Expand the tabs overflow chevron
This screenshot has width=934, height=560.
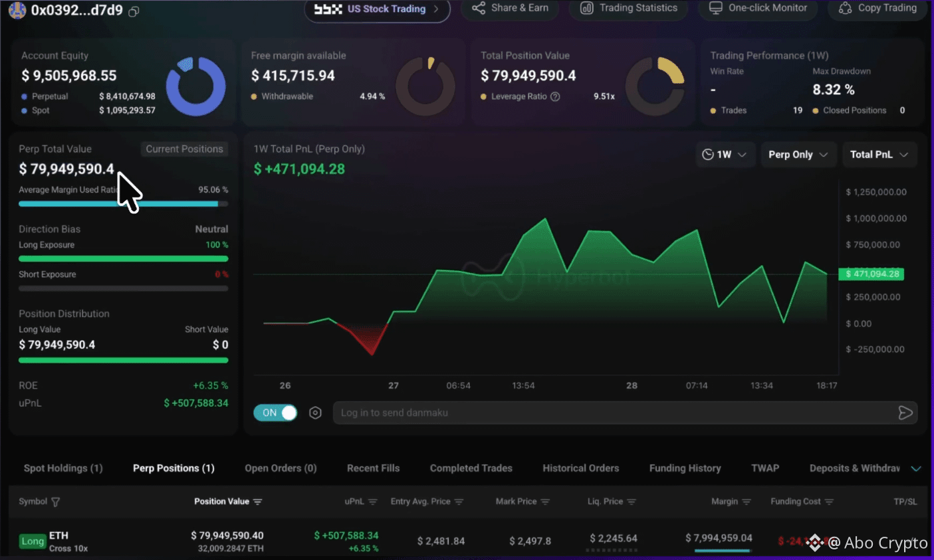pos(916,468)
